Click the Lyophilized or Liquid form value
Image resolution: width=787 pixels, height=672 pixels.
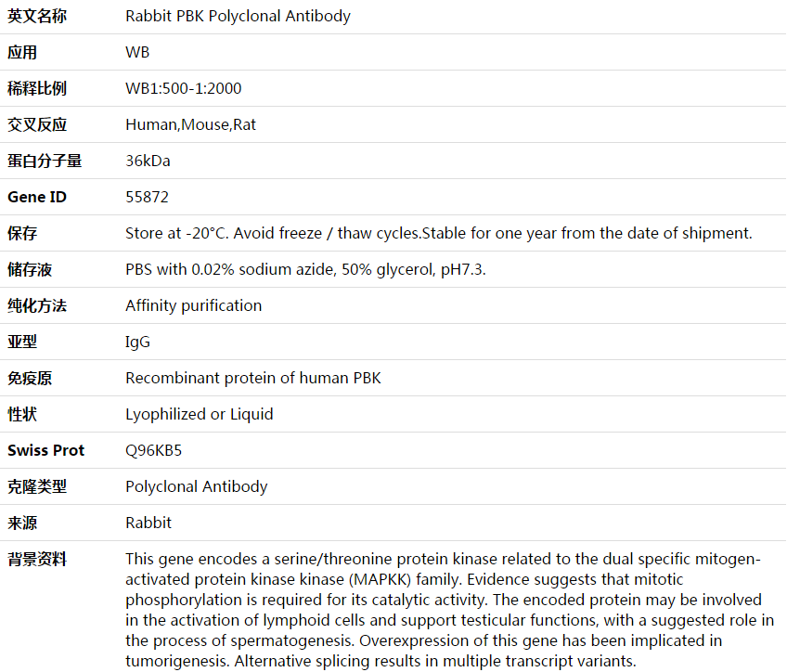click(x=200, y=414)
